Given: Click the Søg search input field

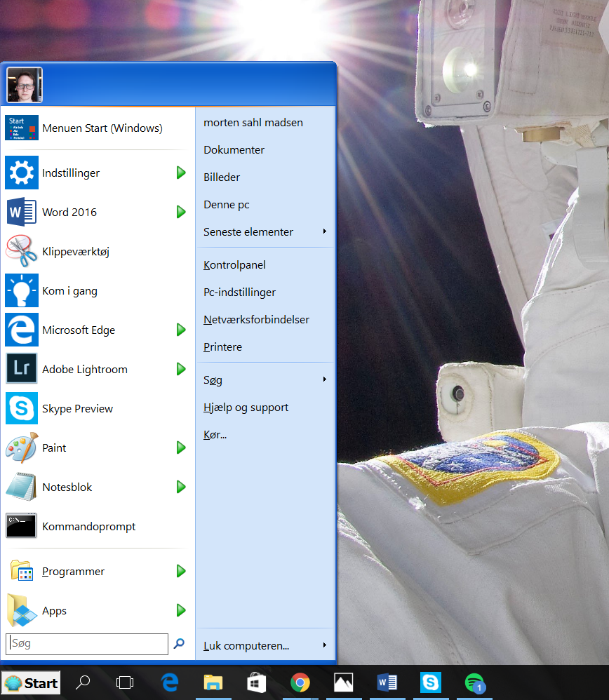Looking at the screenshot, I should pyautogui.click(x=87, y=643).
